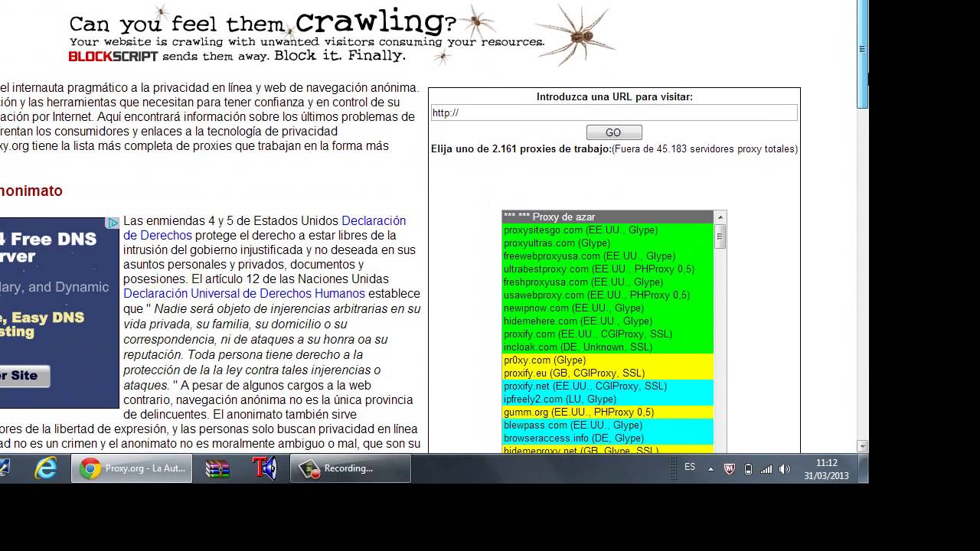The height and width of the screenshot is (551, 980).
Task: Click the page vertical scrollbar thumb
Action: tap(862, 54)
